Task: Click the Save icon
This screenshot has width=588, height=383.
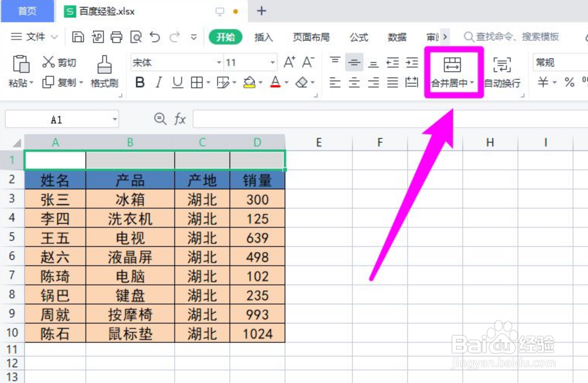Action: (78, 37)
